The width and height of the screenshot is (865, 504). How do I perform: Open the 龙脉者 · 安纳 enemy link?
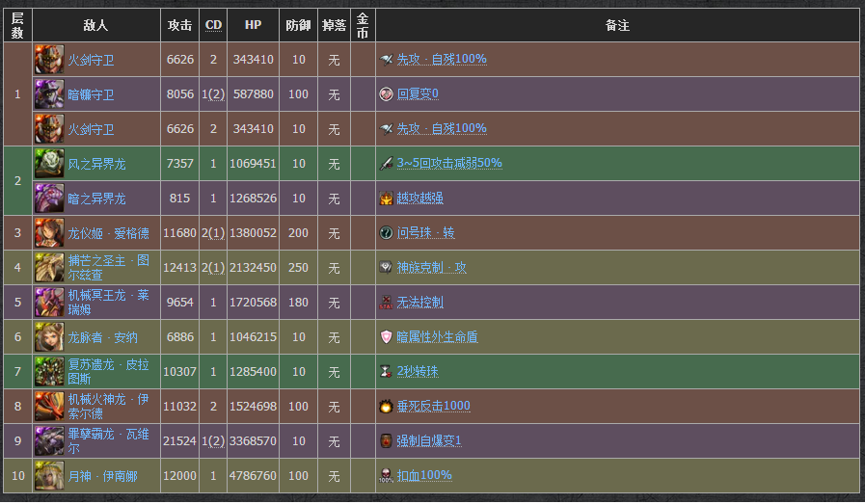[102, 337]
